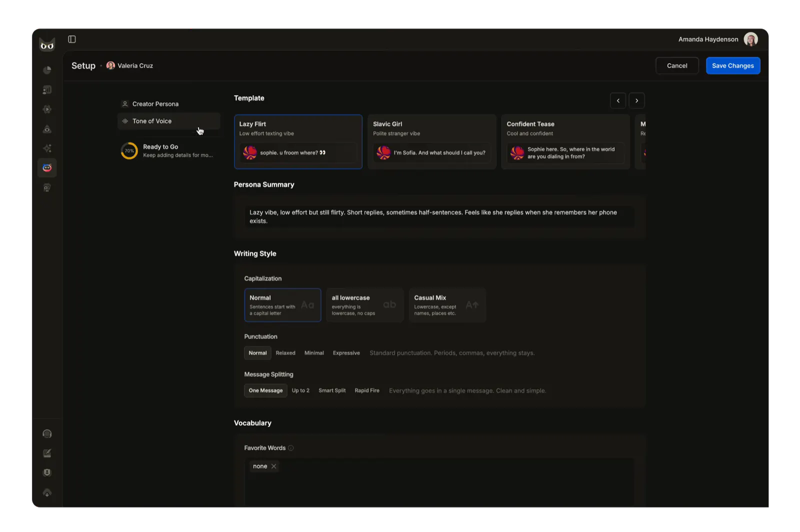This screenshot has height=532, width=800.
Task: Select Casual Mix capitalization option
Action: click(x=447, y=305)
